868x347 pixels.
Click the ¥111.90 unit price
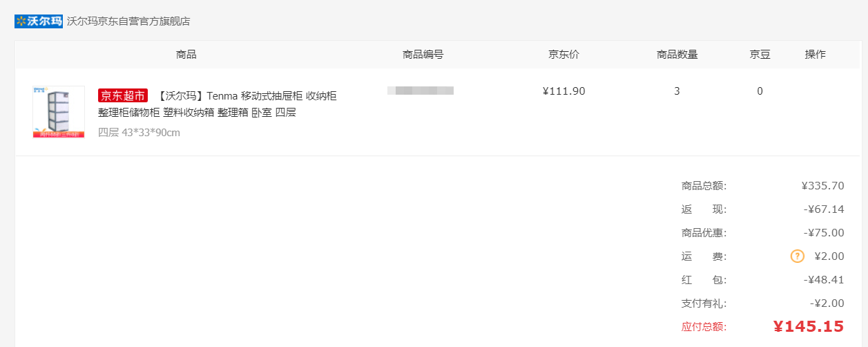point(564,91)
